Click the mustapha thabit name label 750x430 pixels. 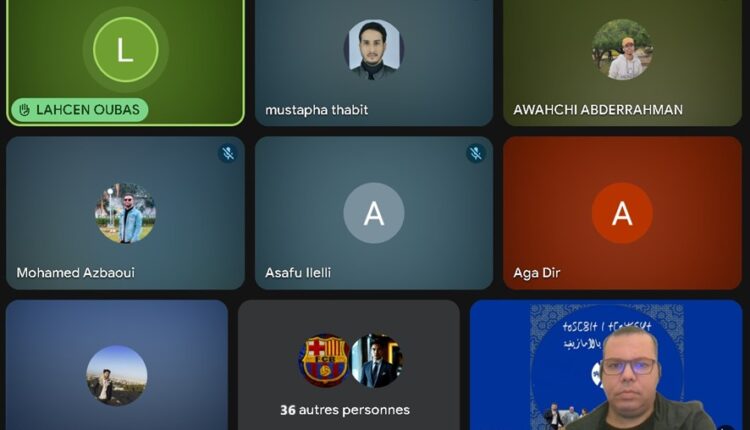(x=317, y=110)
